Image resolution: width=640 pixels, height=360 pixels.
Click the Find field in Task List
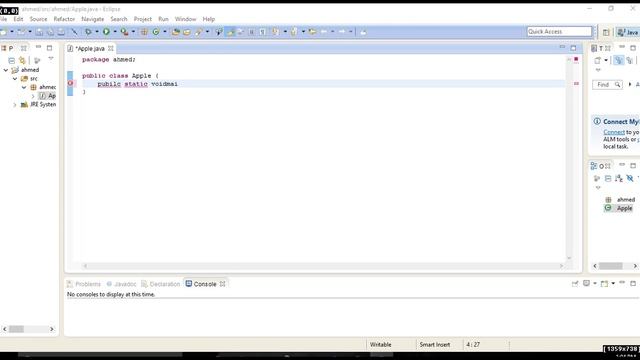click(x=607, y=84)
